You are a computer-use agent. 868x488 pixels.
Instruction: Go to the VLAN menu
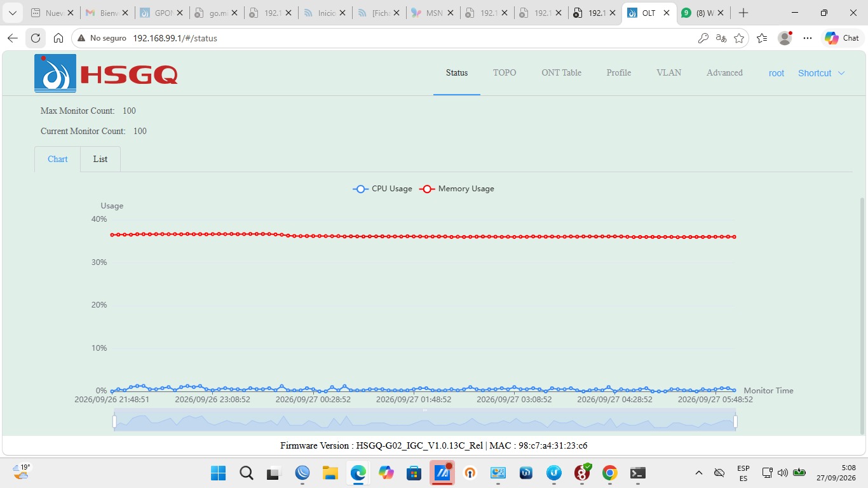pos(668,73)
